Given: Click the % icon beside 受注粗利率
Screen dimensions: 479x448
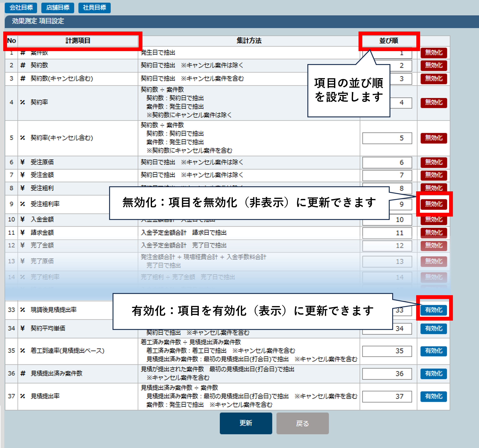Looking at the screenshot, I should pos(23,204).
